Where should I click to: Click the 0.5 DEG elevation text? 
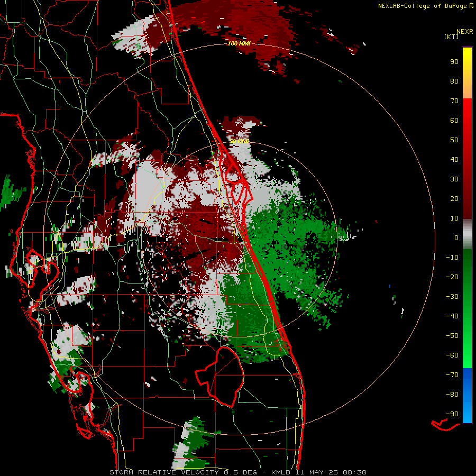tap(241, 472)
